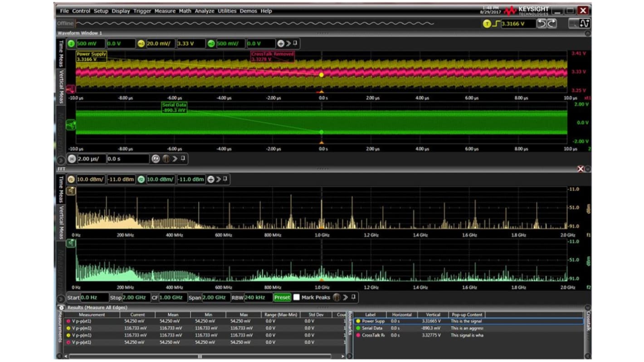Expand waveform toolbar chevron in Waveform Window 1

coord(288,44)
